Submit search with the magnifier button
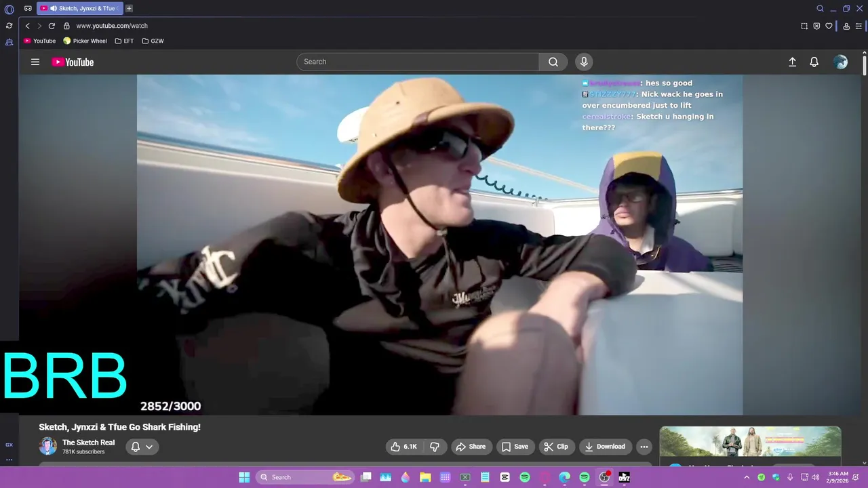 553,62
